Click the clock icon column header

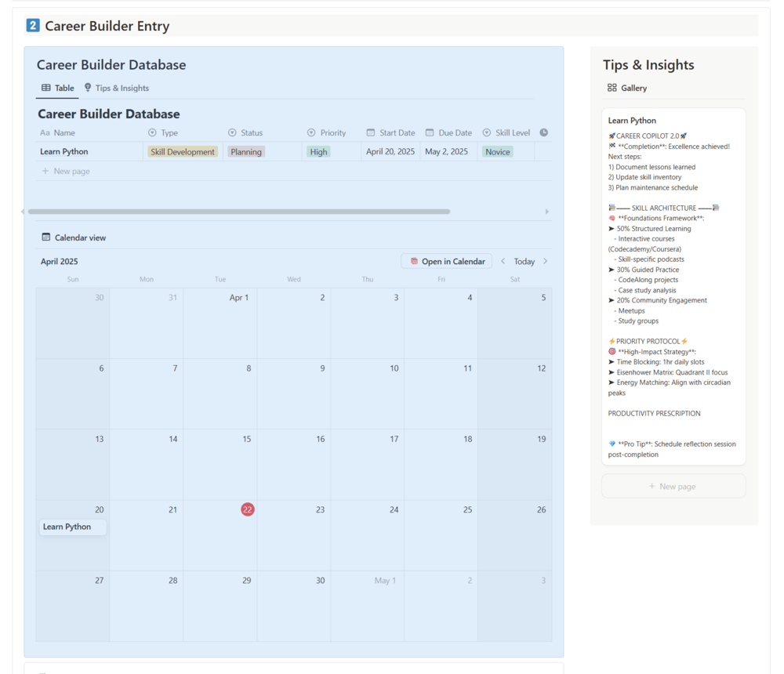(543, 132)
